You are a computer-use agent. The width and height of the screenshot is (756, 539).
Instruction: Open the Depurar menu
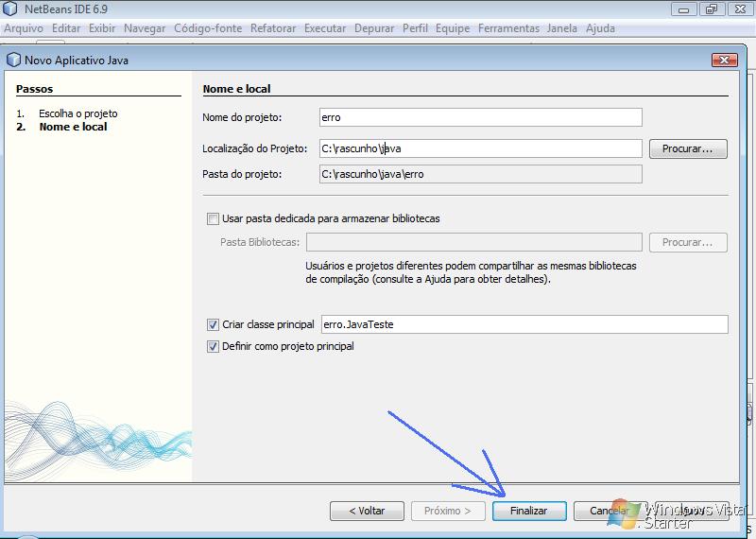point(374,28)
